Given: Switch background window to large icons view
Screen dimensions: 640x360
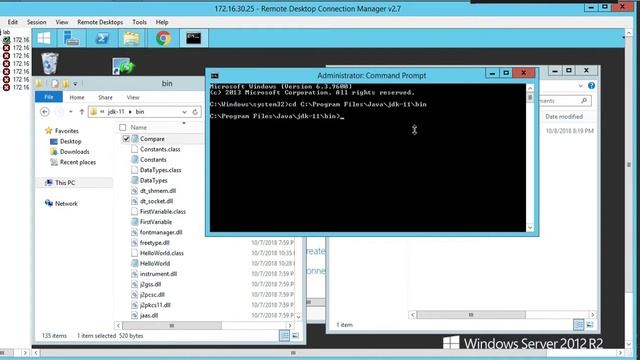Looking at the screenshot, I should click(x=590, y=325).
